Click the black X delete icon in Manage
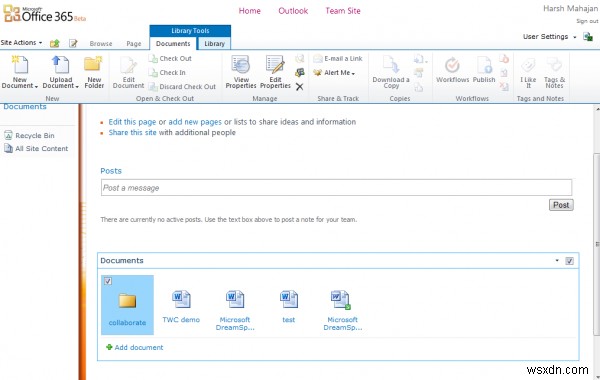This screenshot has width=600, height=380. click(300, 87)
